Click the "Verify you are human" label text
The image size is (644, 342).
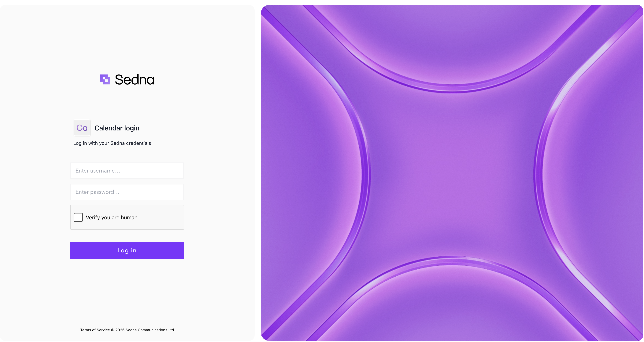pos(112,218)
